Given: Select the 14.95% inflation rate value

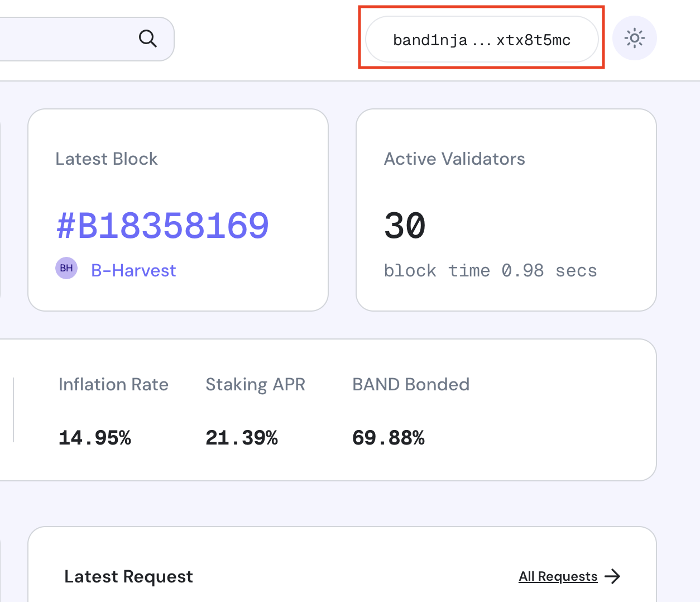Looking at the screenshot, I should click(95, 438).
